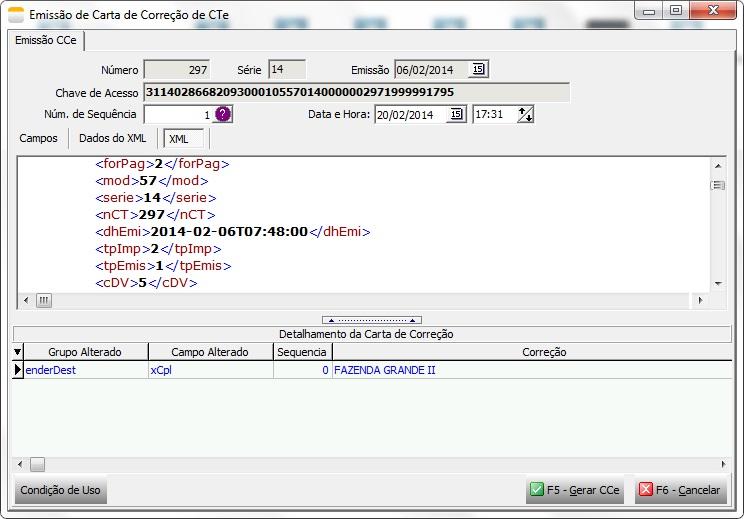Click grid horizontal scrollbar thumb

point(37,464)
